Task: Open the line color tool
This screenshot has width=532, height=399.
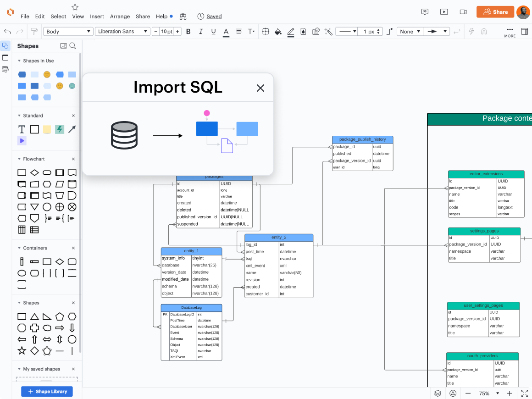Action: (x=291, y=31)
